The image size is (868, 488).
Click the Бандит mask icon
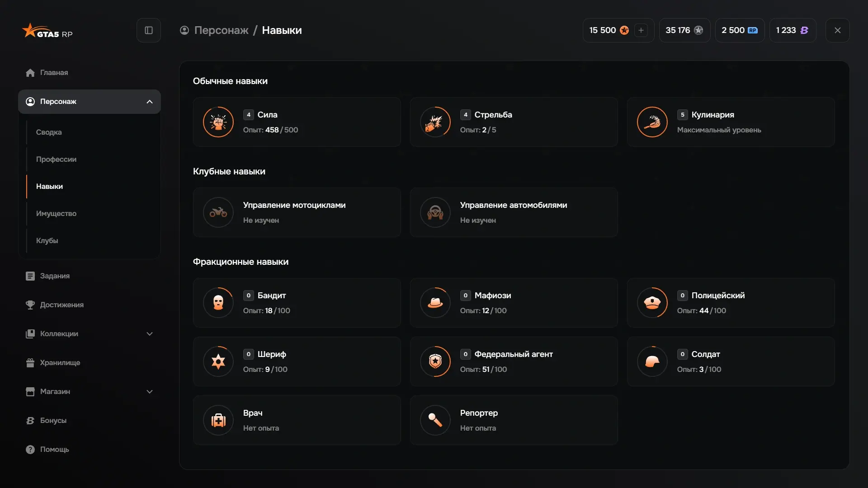click(218, 303)
